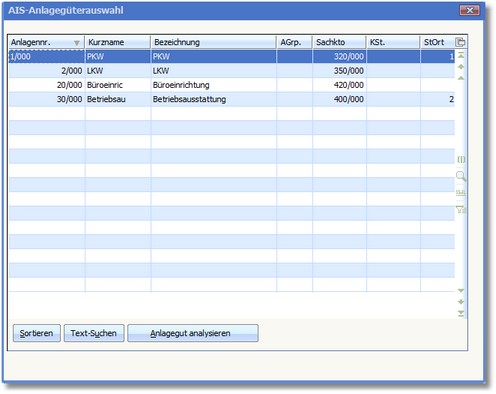This screenshot has height=394, width=496.
Task: Click the page-up arrow icon in the sidebar
Action: (461, 66)
